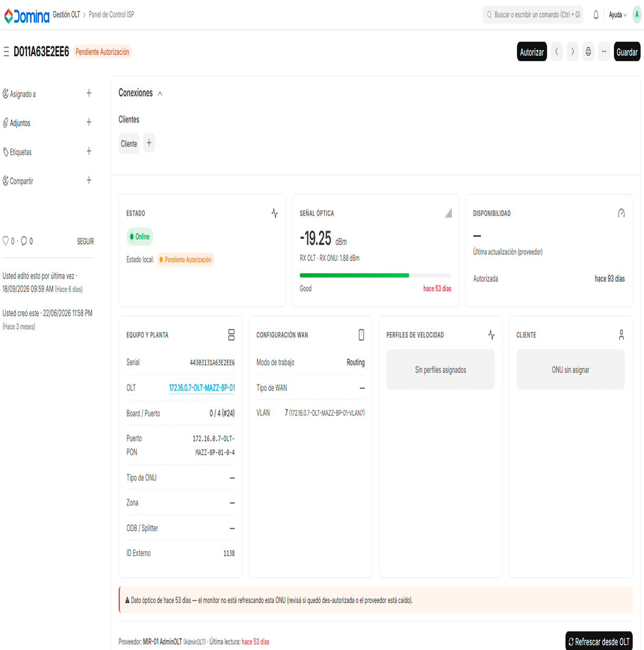Click the Autorizar button
Viewport: 644px width, 650px height.
coord(532,52)
